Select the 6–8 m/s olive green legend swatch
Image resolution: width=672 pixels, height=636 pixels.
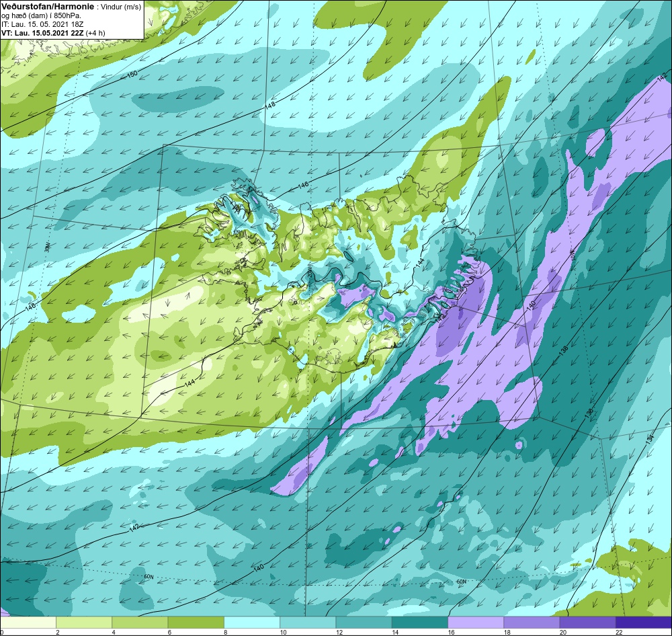(x=196, y=622)
